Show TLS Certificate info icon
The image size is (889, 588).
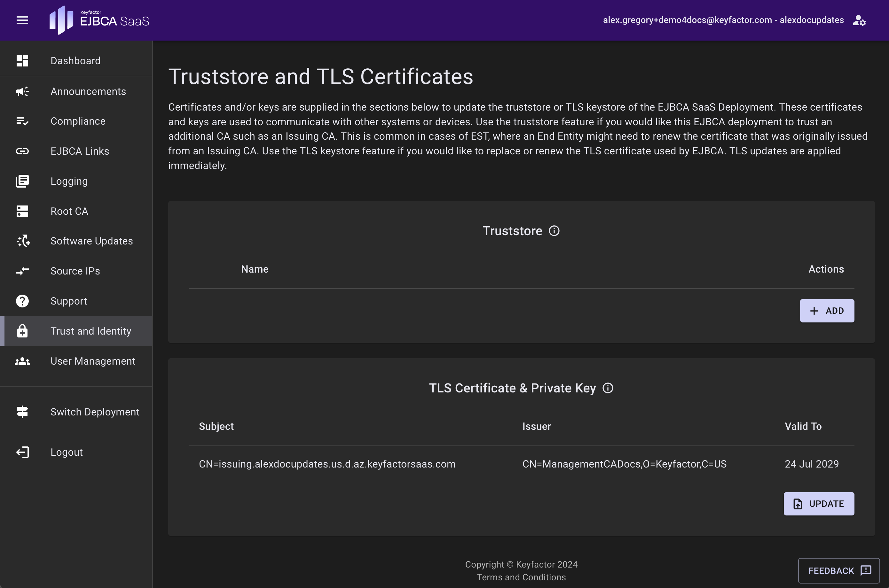(x=608, y=388)
